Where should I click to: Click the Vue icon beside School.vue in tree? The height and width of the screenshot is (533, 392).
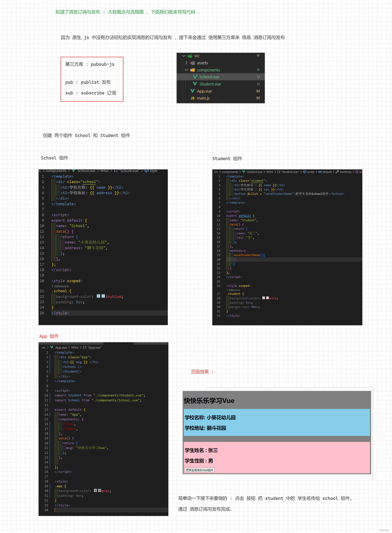pyautogui.click(x=195, y=77)
